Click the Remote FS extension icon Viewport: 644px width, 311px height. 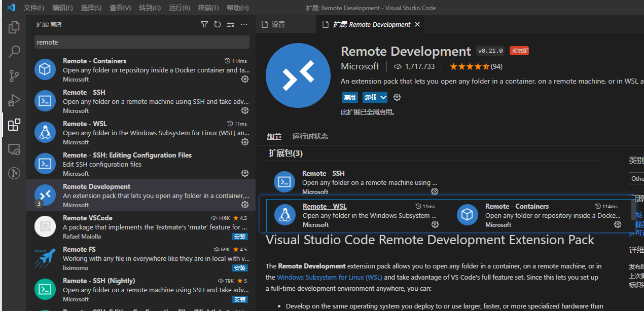(x=45, y=258)
